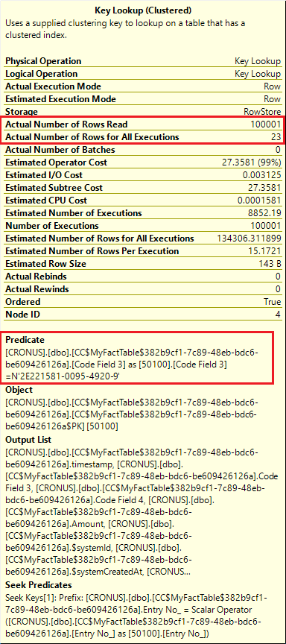Click the 0.003125 I/O cost value
The width and height of the screenshot is (286, 644).
pos(261,175)
